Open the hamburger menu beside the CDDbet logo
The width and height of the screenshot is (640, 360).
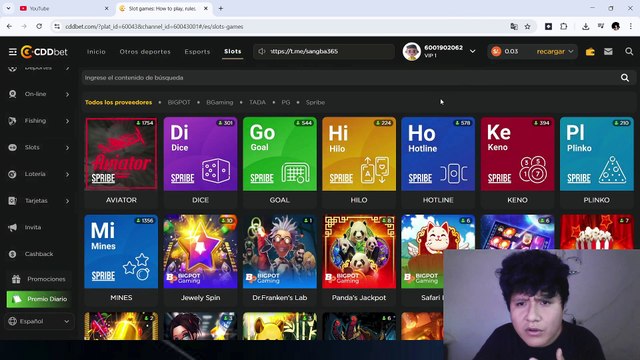[x=13, y=52]
